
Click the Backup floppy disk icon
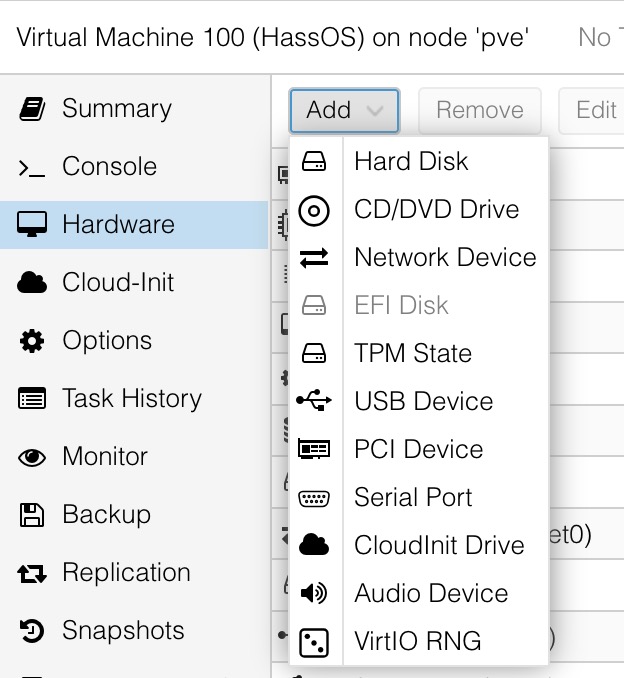pos(32,515)
